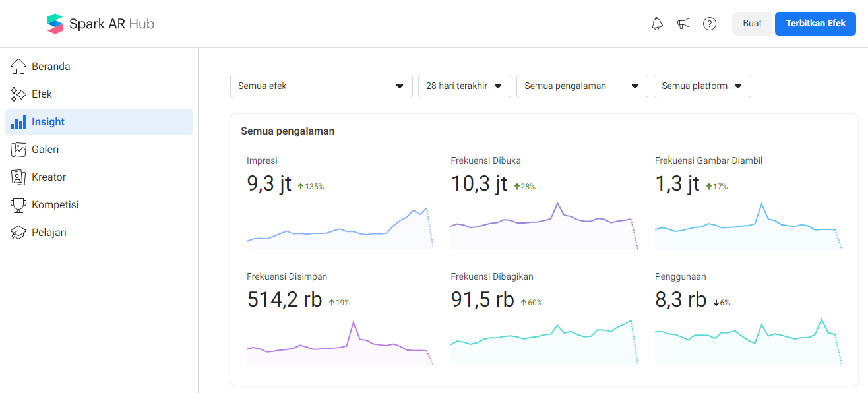
Task: Click the Efek sparkle icon
Action: 18,94
